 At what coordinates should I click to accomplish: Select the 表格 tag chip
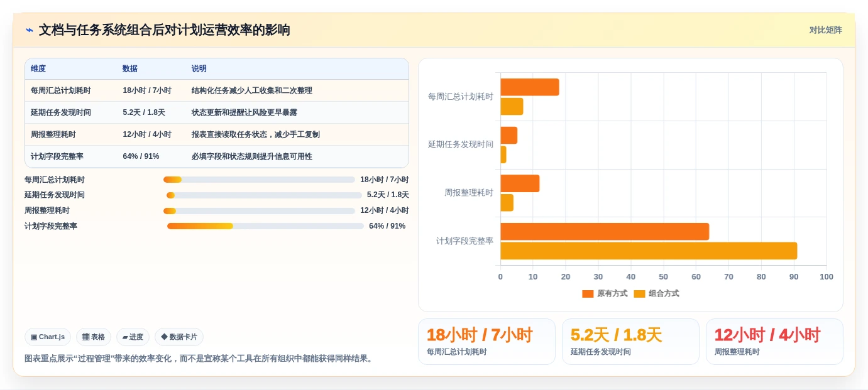pos(94,337)
